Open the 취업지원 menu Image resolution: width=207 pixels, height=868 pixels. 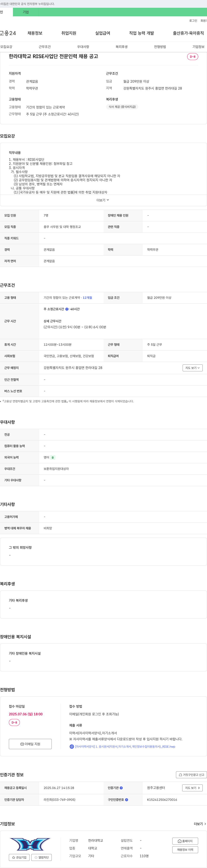[x=69, y=33]
